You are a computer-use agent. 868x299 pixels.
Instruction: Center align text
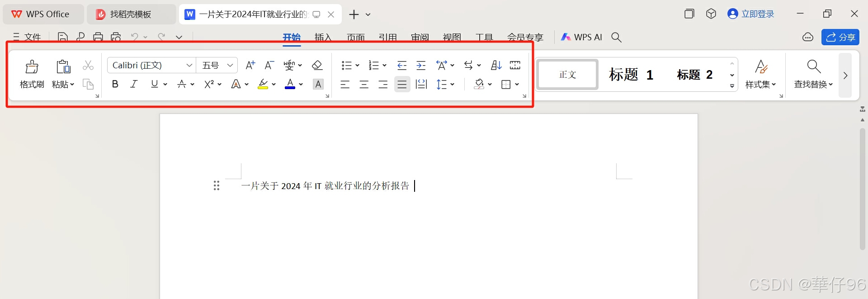coord(364,84)
